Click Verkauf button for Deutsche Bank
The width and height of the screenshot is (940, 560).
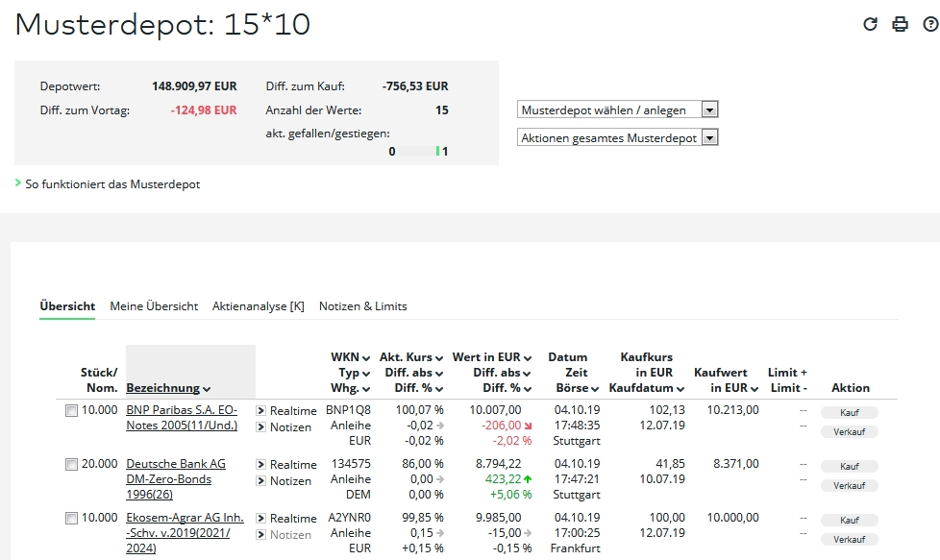tap(849, 486)
